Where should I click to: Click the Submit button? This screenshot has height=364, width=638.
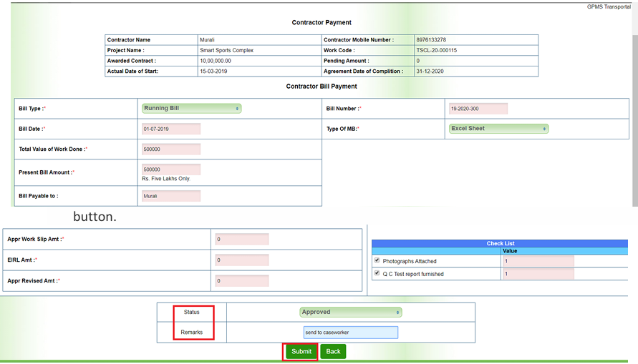point(301,351)
